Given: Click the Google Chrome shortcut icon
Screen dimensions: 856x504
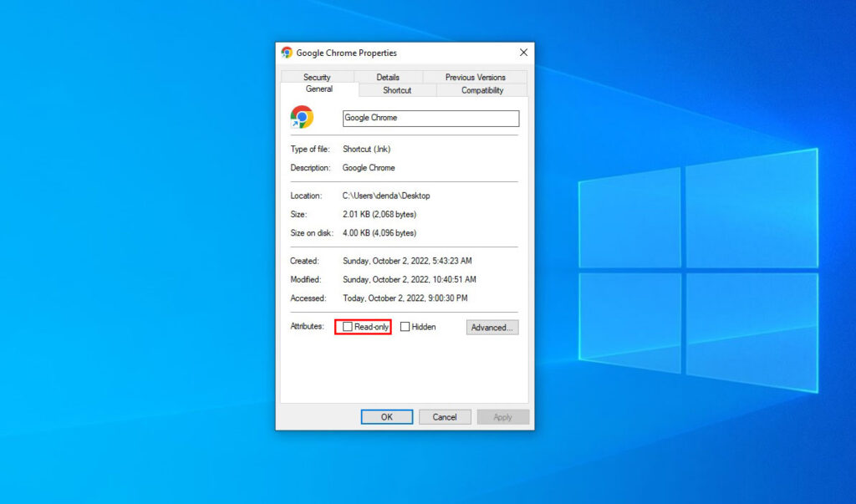Looking at the screenshot, I should (301, 118).
